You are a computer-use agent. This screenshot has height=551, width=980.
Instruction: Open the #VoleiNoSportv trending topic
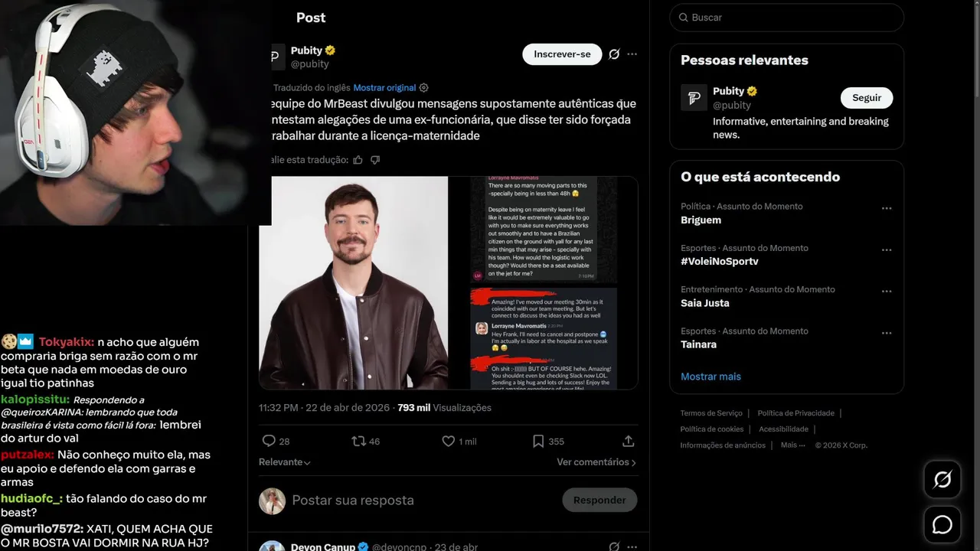click(720, 261)
